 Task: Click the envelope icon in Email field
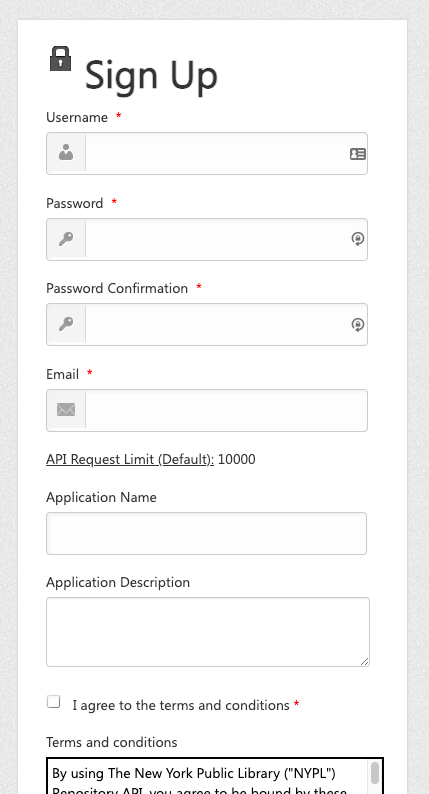[66, 410]
